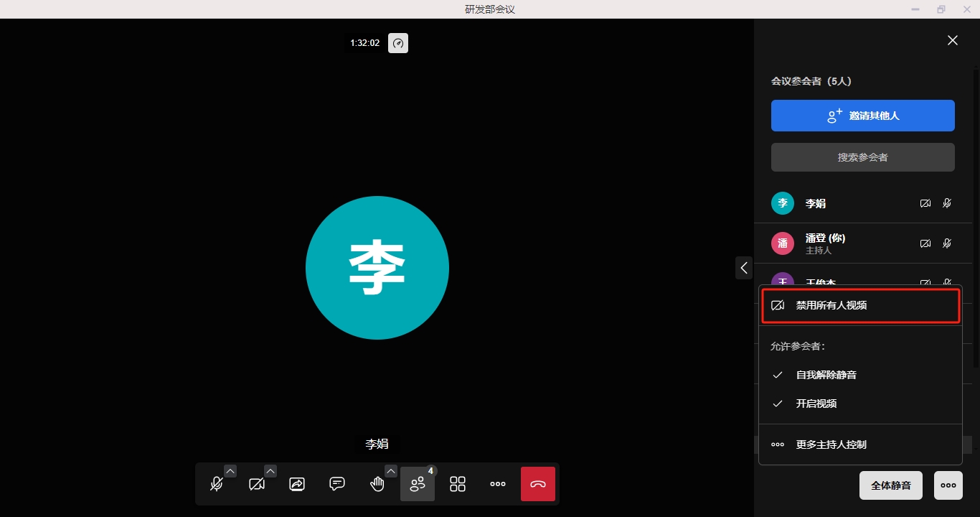The image size is (980, 517).
Task: Open the connection performance indicator icon
Action: pos(398,43)
